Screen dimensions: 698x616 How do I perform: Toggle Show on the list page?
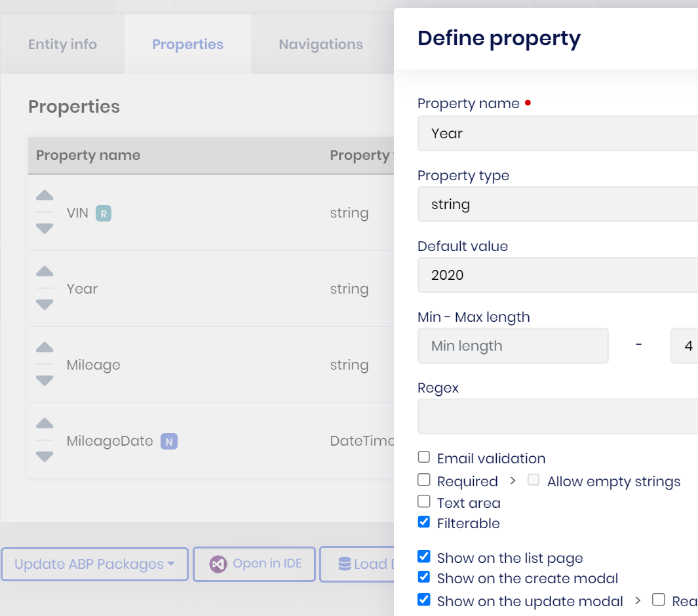(x=424, y=557)
